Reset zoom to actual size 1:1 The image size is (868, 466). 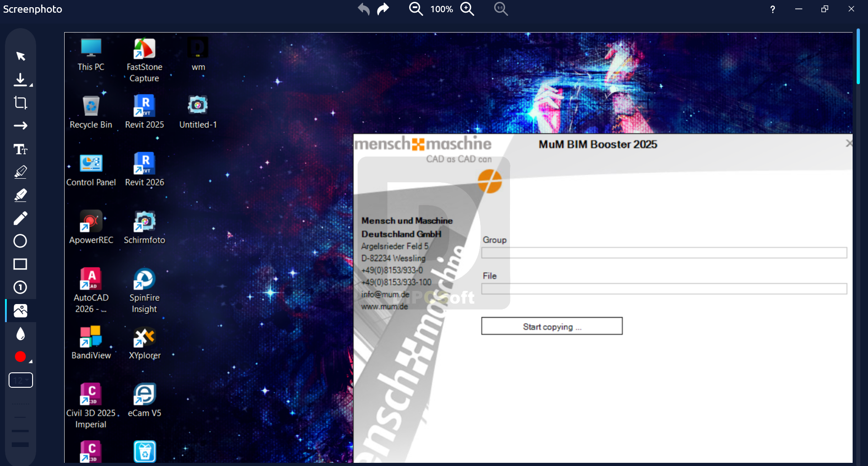[x=501, y=9]
